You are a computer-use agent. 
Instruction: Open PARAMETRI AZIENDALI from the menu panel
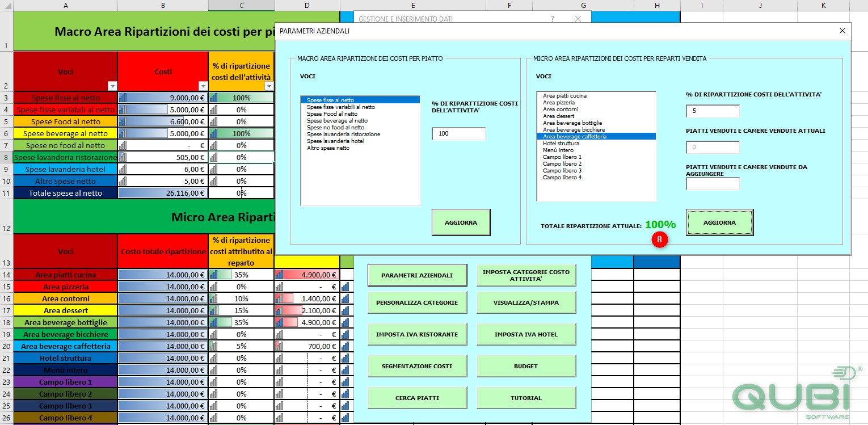coord(417,275)
